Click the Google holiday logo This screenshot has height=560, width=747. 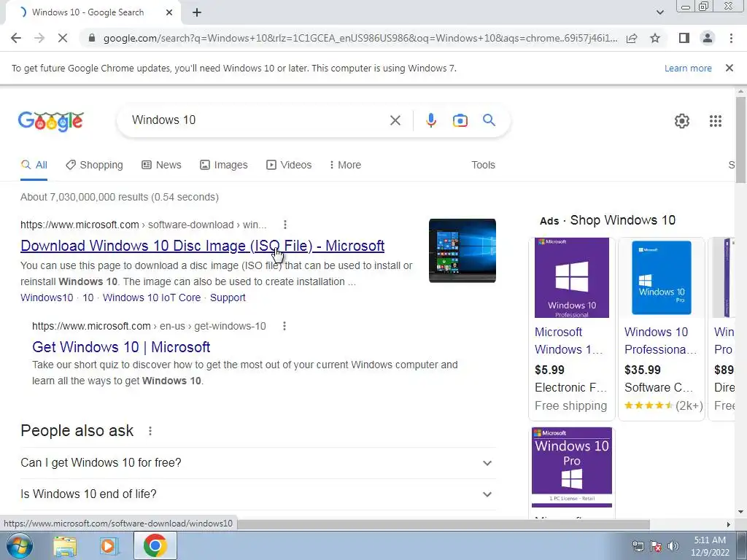point(51,121)
